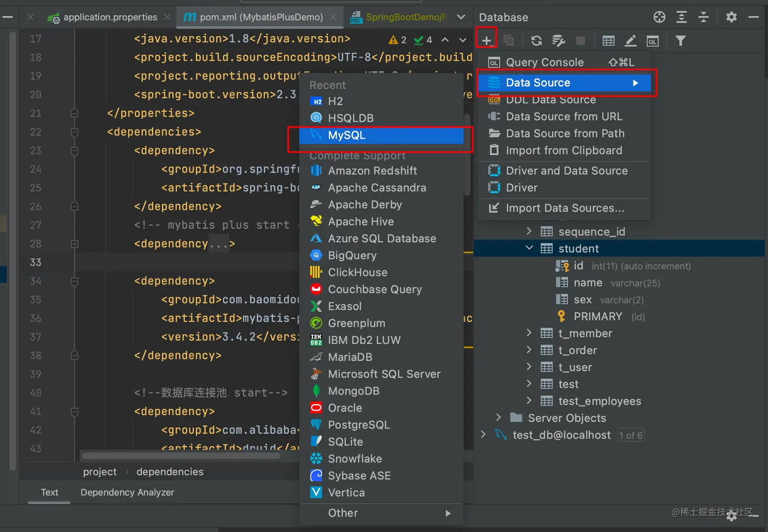
Task: Hide the Database panel with minus icon
Action: [753, 17]
